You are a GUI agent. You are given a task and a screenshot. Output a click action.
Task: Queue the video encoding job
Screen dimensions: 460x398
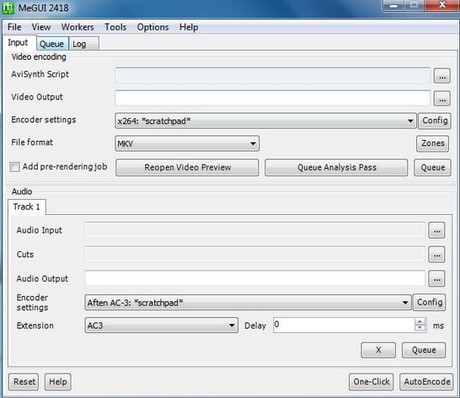tap(433, 167)
